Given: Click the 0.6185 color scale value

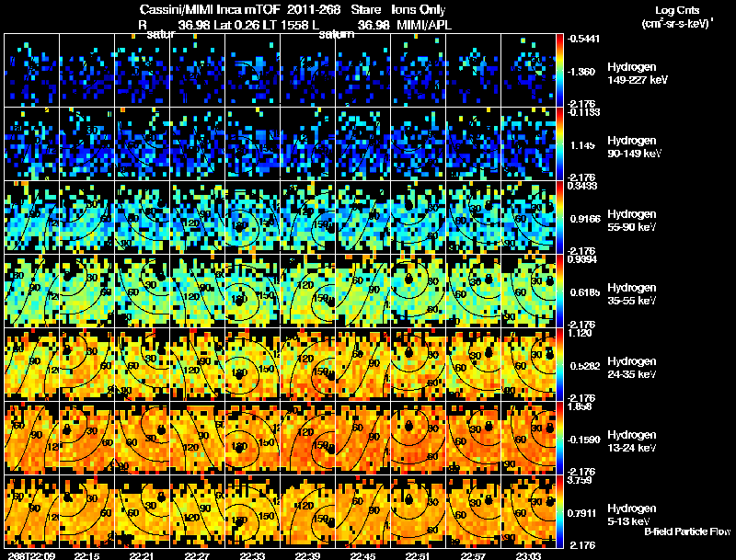Looking at the screenshot, I should 585,292.
